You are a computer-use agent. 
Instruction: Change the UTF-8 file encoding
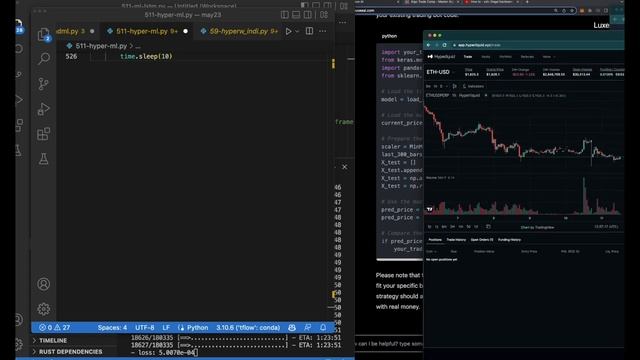pyautogui.click(x=144, y=327)
